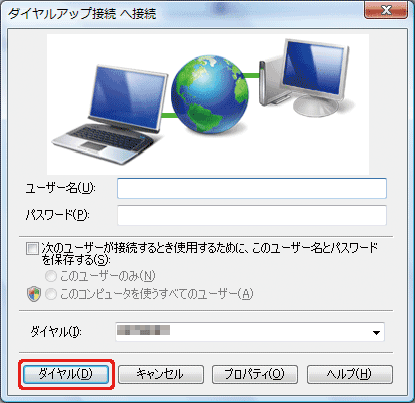The width and height of the screenshot is (415, 403).
Task: Click the globe icon in the banner
Action: [x=210, y=94]
